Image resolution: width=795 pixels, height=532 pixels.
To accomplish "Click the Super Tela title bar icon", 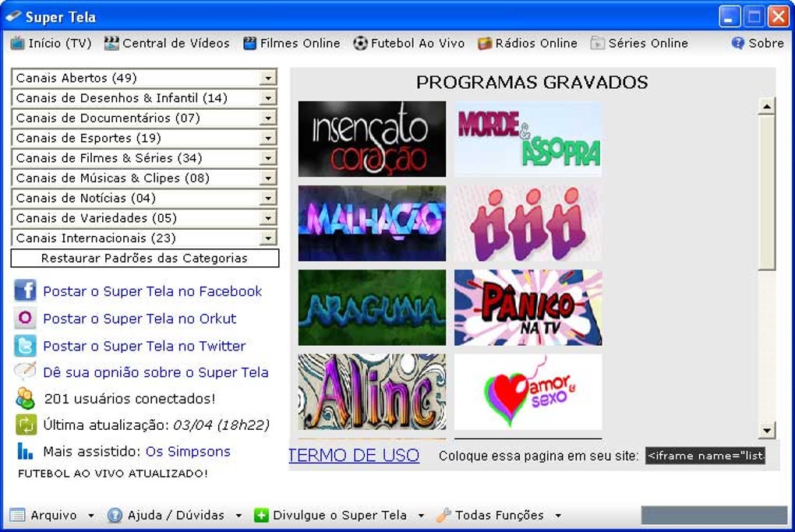I will (13, 16).
